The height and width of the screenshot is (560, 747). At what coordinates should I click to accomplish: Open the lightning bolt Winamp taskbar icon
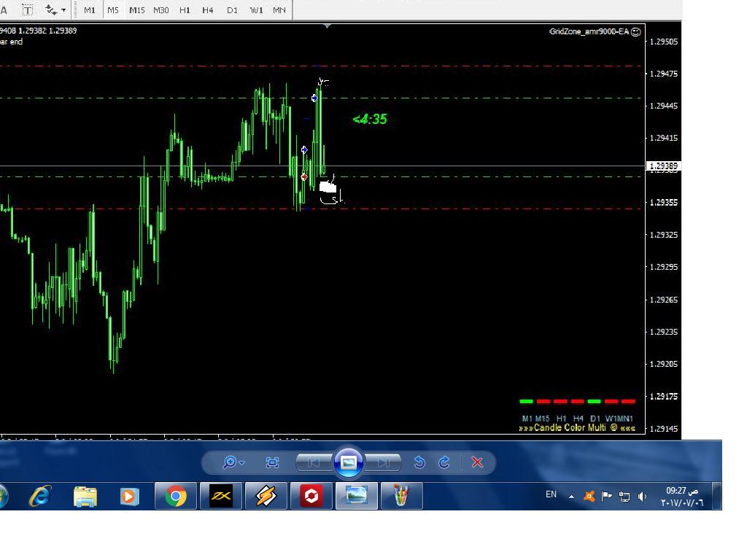point(266,496)
